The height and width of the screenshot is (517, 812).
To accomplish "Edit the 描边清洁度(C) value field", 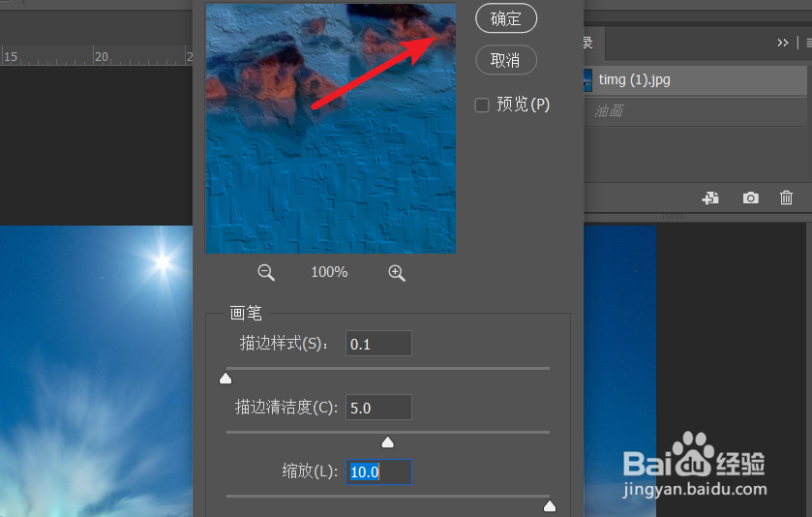I will [x=378, y=408].
